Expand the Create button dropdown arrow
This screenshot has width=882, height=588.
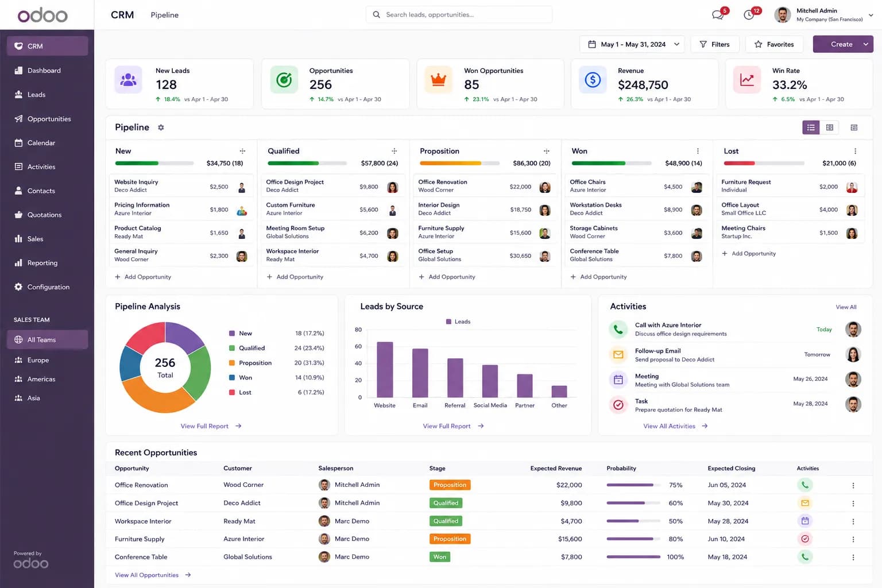866,44
